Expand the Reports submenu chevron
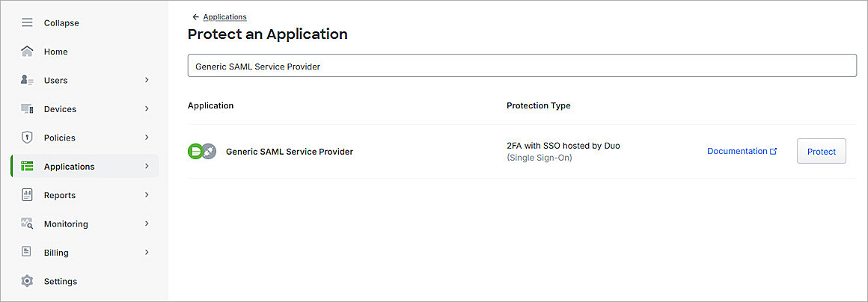The width and height of the screenshot is (868, 302). tap(147, 195)
